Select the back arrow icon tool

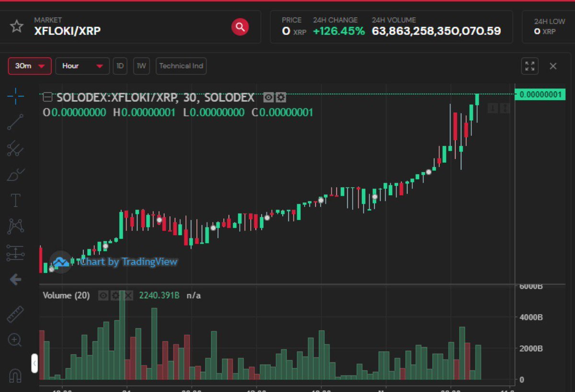coord(15,279)
